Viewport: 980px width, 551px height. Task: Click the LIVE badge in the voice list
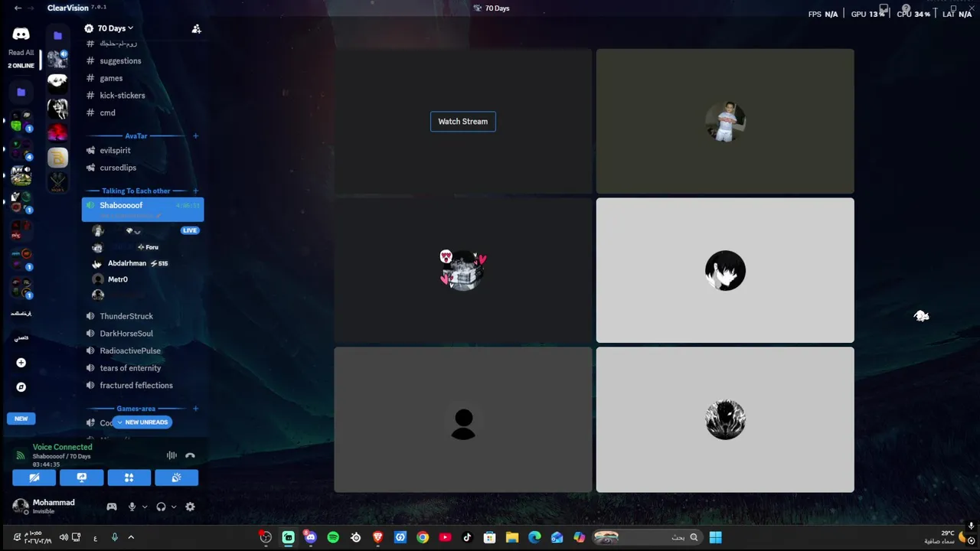(x=190, y=230)
